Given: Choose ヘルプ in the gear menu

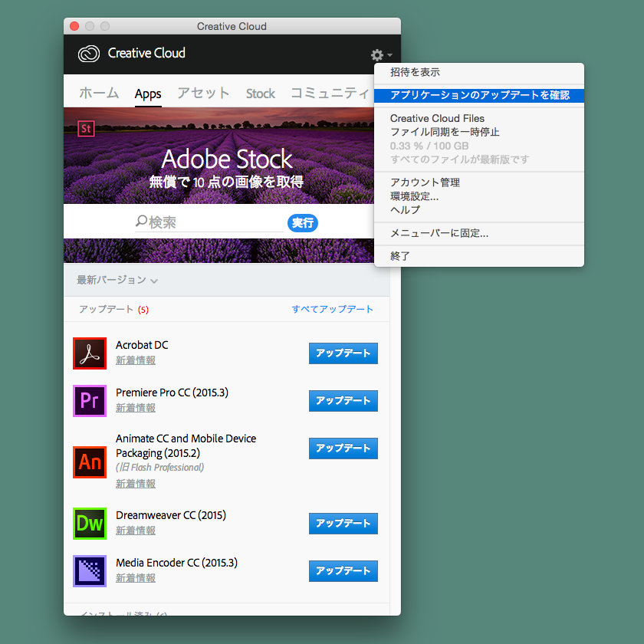Looking at the screenshot, I should (x=479, y=210).
